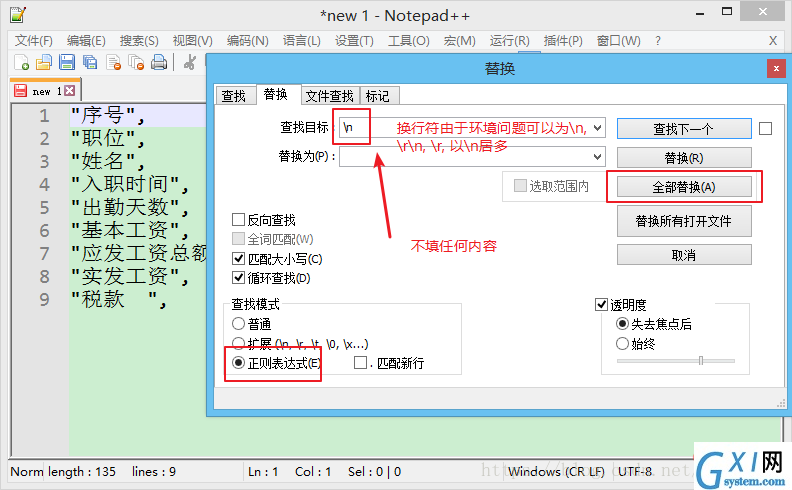Screen dimensions: 792x490
Task: Expand the 查找目标 history dropdown
Action: 598,128
